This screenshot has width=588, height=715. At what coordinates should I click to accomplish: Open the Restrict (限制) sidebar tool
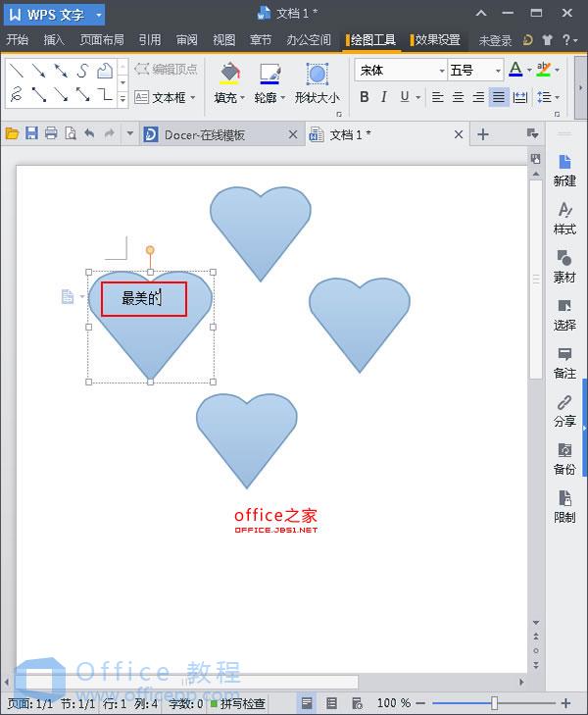tap(564, 507)
